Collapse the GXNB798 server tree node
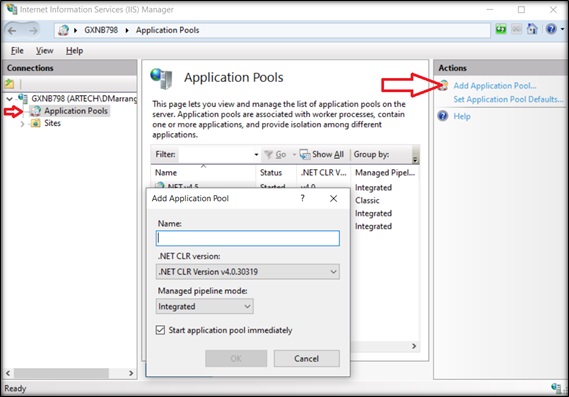This screenshot has width=569, height=397. point(9,98)
